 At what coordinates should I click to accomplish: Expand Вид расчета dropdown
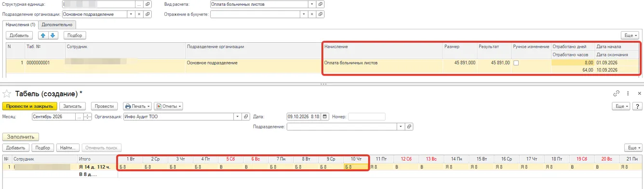(312, 4)
